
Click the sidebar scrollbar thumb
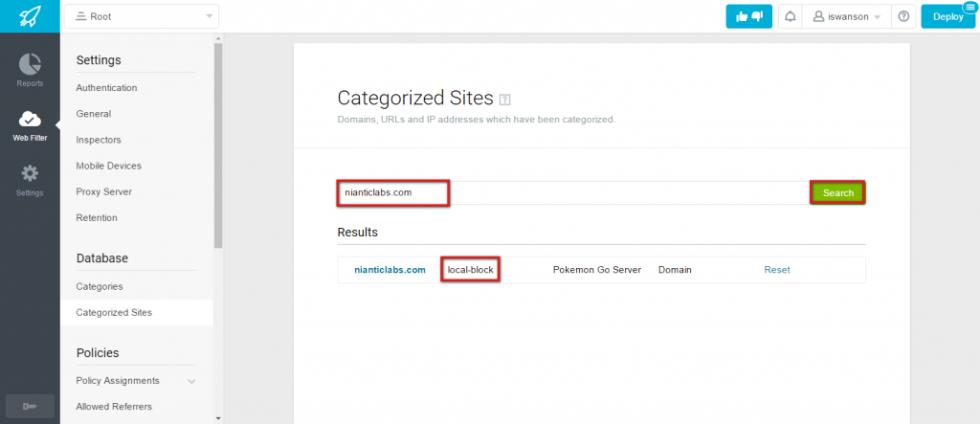pos(218,146)
